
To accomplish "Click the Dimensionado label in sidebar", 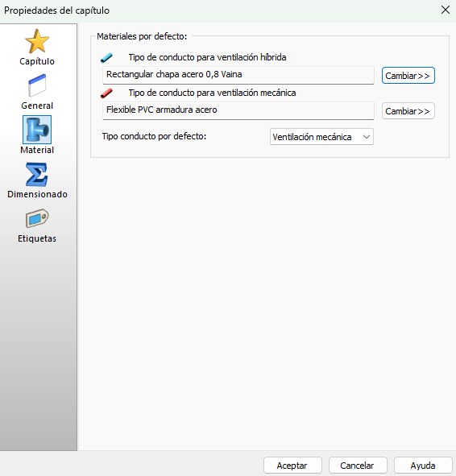I will [37, 194].
